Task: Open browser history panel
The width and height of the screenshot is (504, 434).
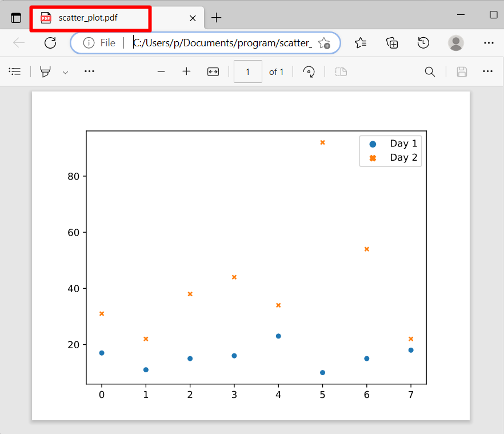Action: 423,43
